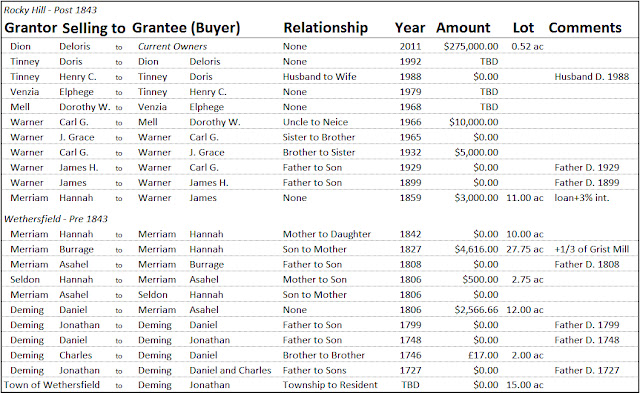Click the Relationship column header
640x393 pixels.
[x=325, y=27]
